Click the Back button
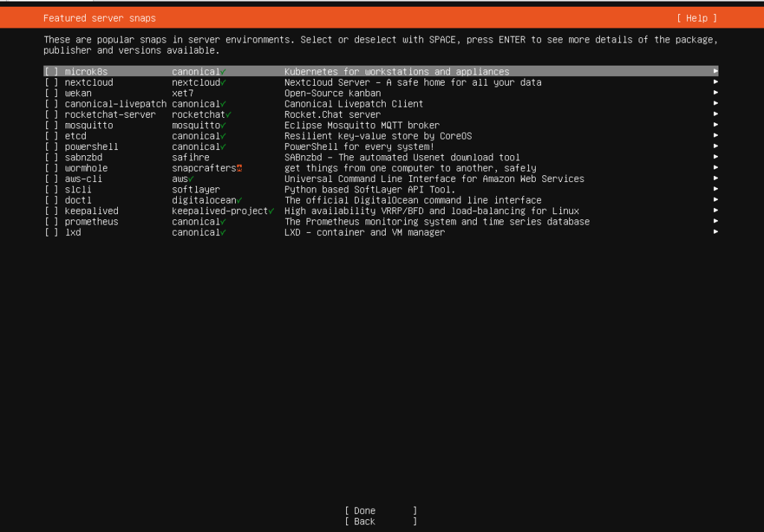Screen dimensions: 764x532 tap(381, 522)
